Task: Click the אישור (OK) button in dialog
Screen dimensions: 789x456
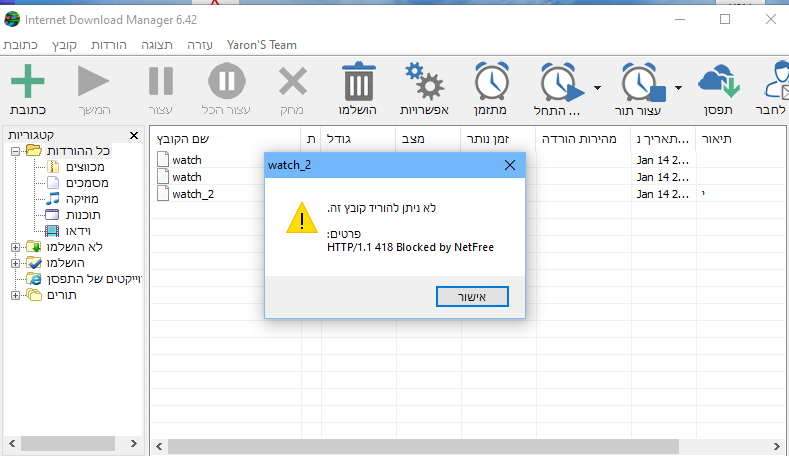Action: [472, 296]
